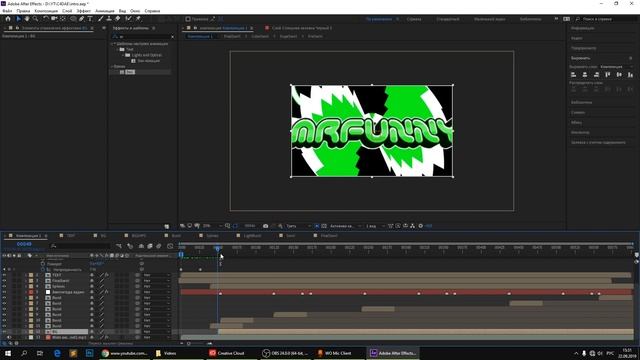Viewport: 640px width, 360px height.
Task: Open the Анимация menu
Action: point(105,11)
